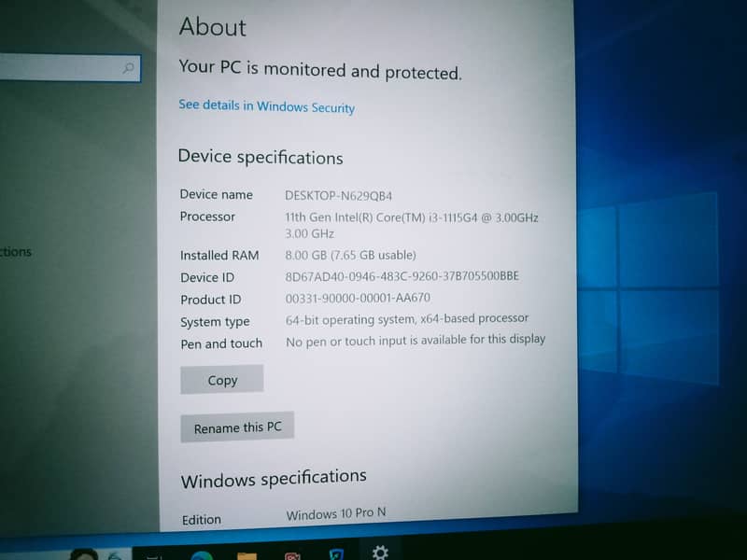Click the Product ID value 00331-90000-00001-AA670
This screenshot has width=747, height=560.
(x=358, y=299)
